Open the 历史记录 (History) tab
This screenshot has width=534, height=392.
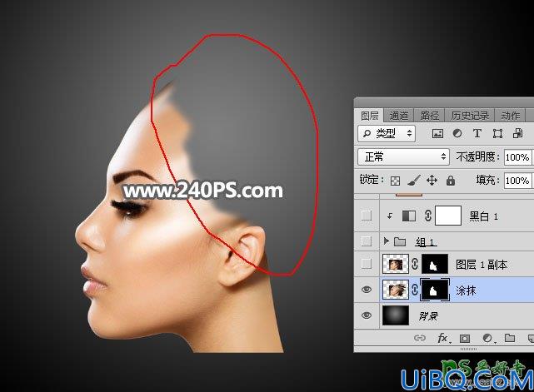tap(470, 116)
